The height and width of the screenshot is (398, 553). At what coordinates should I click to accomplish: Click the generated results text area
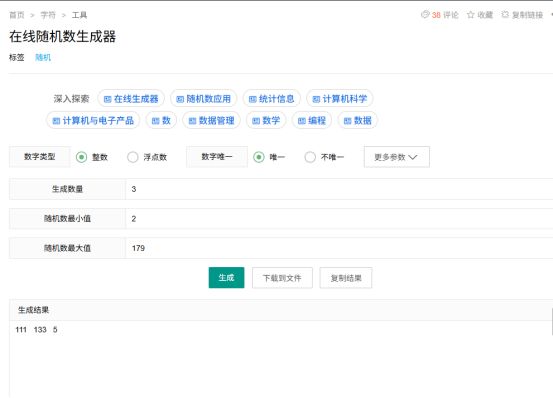click(280, 359)
